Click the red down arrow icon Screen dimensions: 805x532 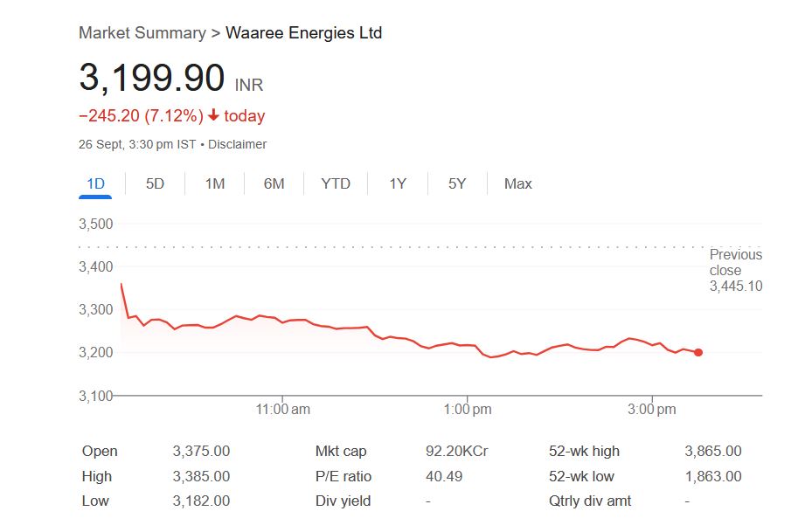(213, 116)
